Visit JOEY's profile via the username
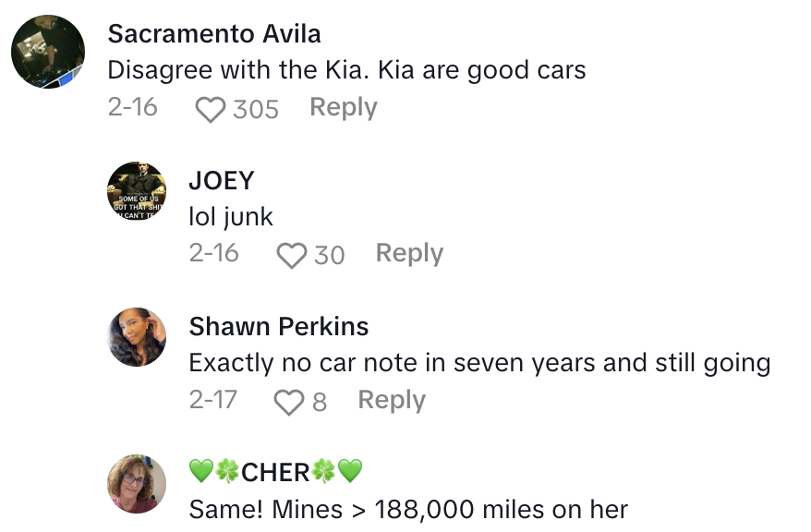 point(221,180)
